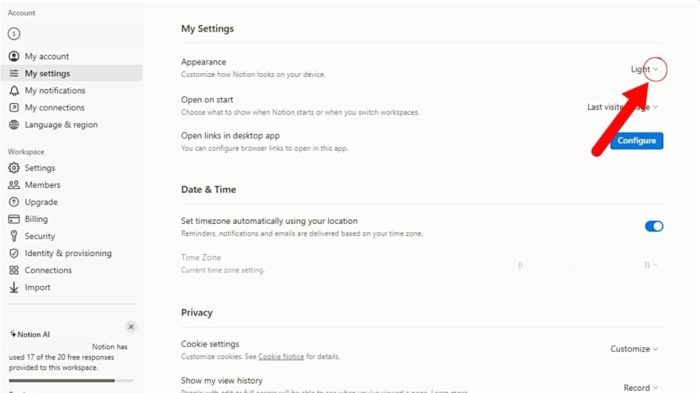Click the gear icon next to Settings

coord(14,168)
